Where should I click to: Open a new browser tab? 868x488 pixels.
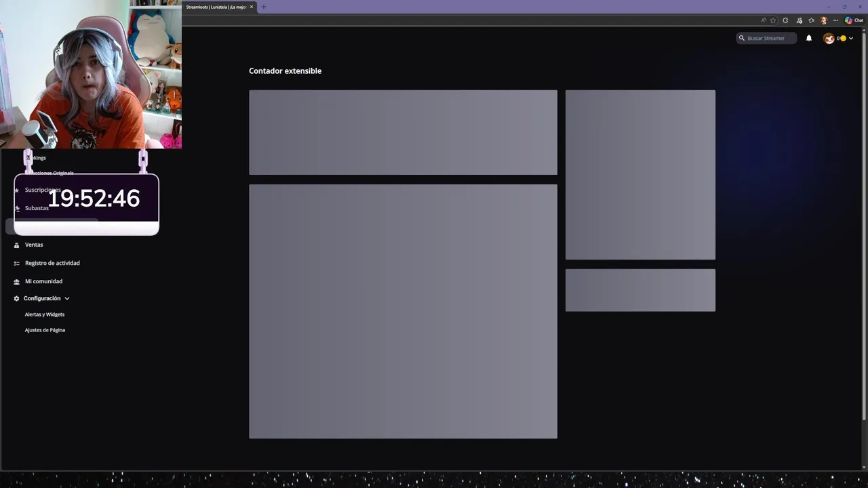tap(264, 7)
